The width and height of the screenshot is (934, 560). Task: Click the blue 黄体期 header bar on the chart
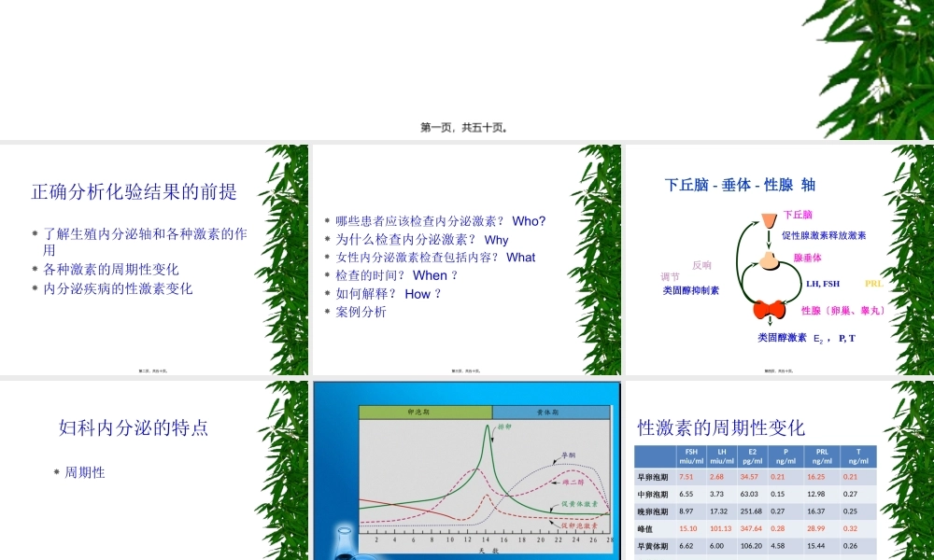click(551, 411)
